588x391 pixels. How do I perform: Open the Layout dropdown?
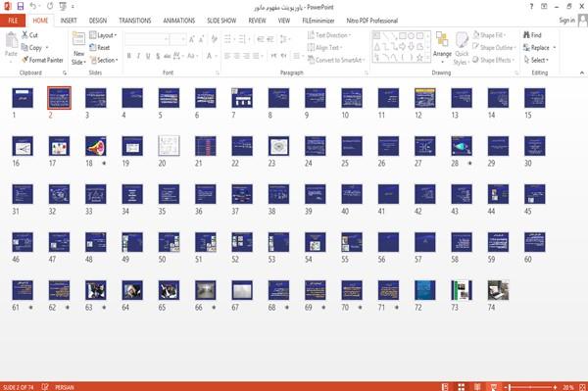pos(103,35)
